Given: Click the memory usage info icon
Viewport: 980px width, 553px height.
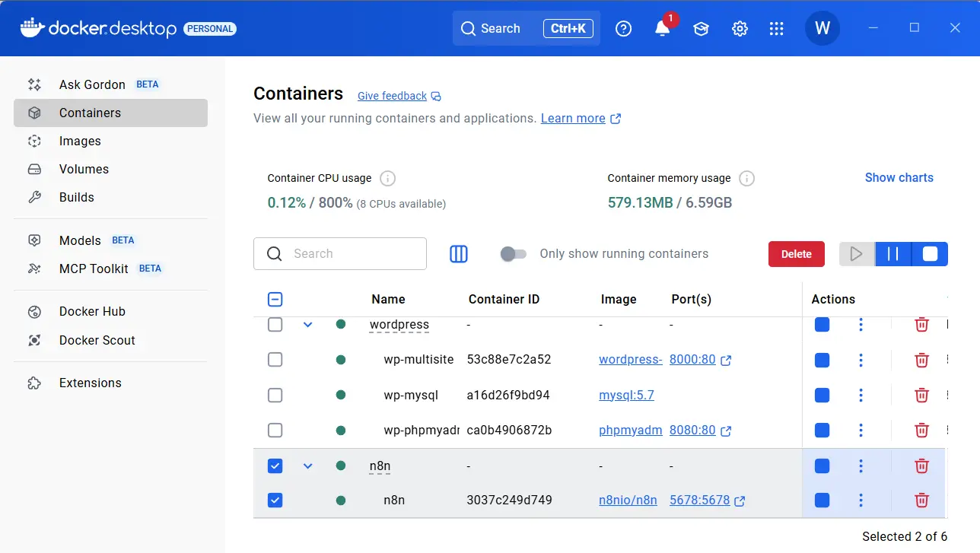Looking at the screenshot, I should (747, 179).
